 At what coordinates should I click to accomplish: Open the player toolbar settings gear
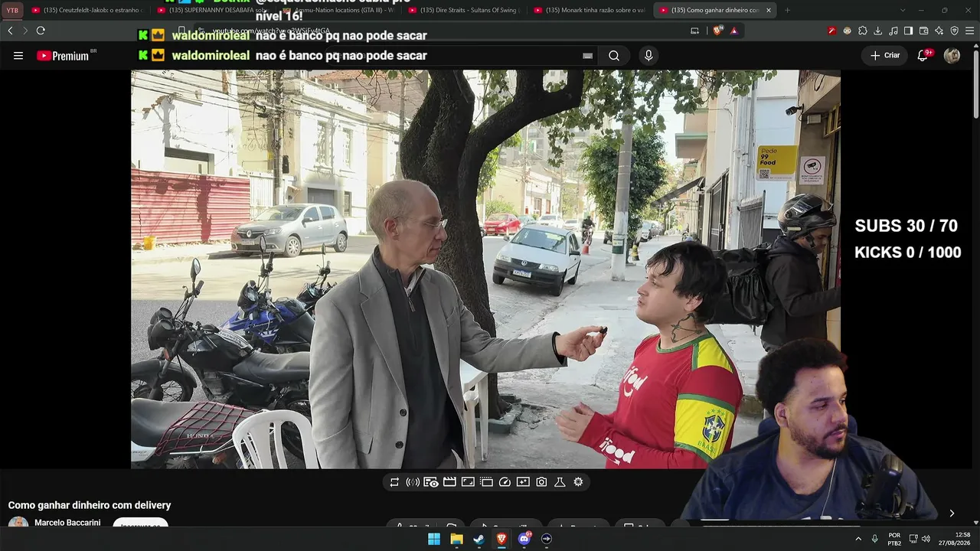578,482
